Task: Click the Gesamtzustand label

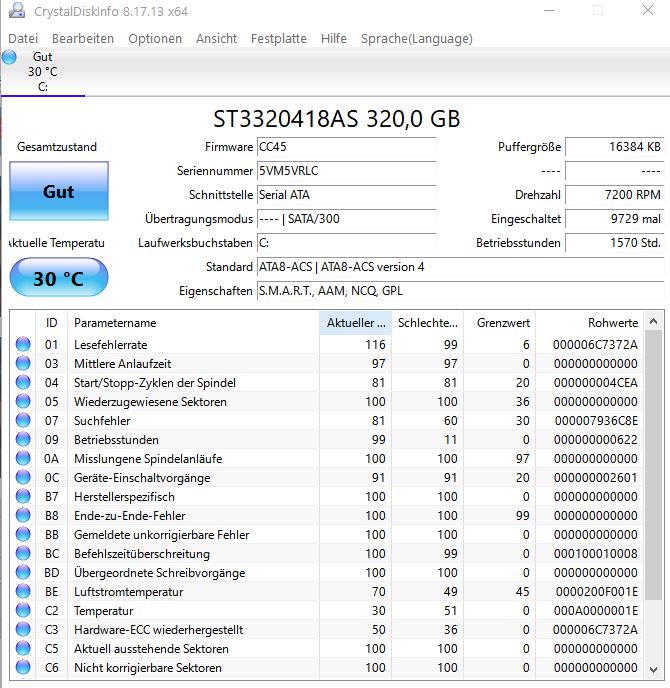Action: (x=57, y=147)
